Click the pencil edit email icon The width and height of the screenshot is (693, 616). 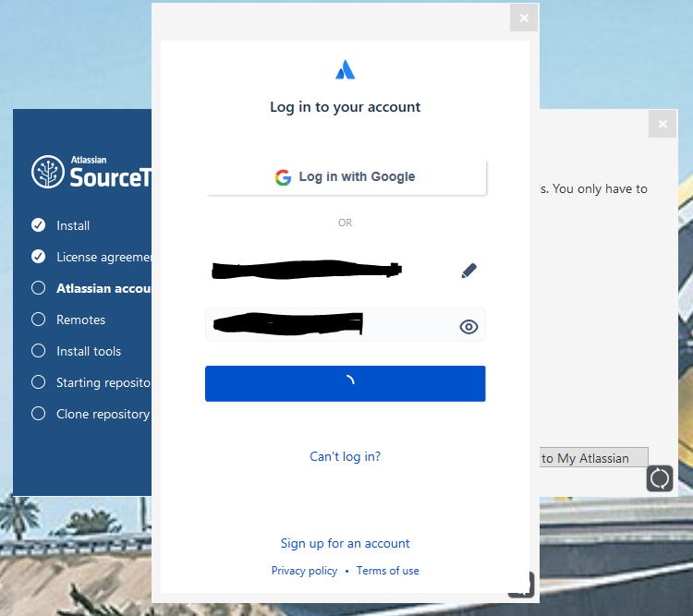tap(468, 271)
